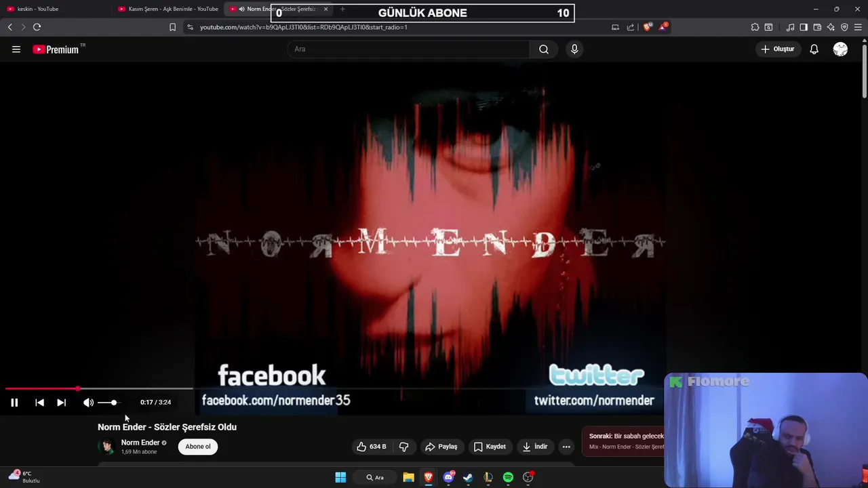Open browser extensions puzzle icon

[x=755, y=27]
